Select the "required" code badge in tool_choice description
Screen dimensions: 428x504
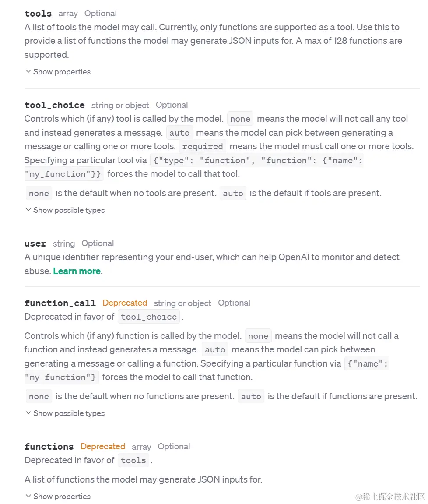pyautogui.click(x=202, y=146)
